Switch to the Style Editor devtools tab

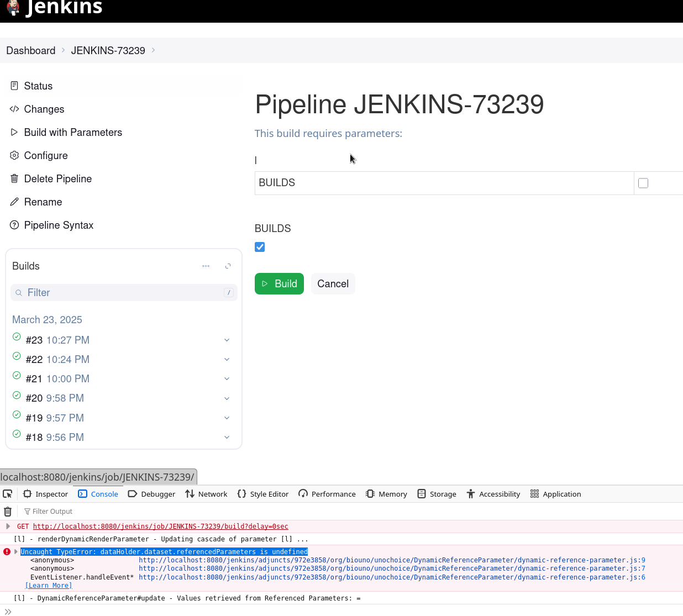pyautogui.click(x=262, y=494)
